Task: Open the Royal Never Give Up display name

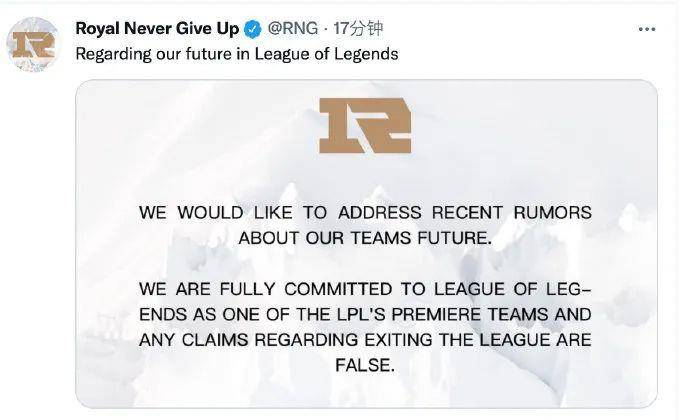Action: 157,29
